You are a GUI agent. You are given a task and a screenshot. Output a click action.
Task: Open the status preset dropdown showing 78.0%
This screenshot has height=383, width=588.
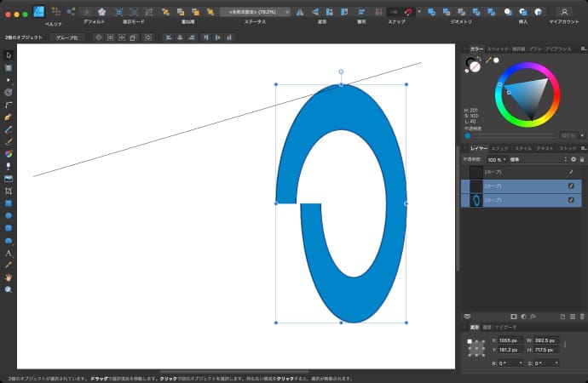[254, 12]
